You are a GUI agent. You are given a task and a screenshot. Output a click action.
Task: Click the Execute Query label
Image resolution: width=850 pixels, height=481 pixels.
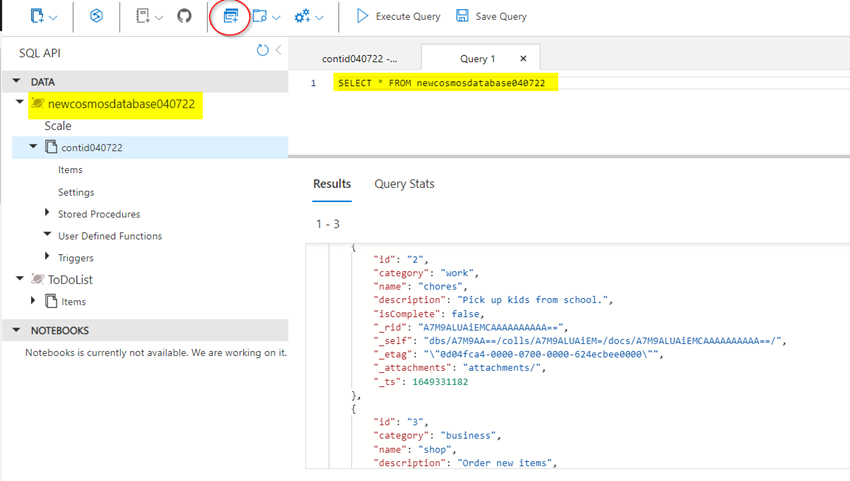[408, 17]
